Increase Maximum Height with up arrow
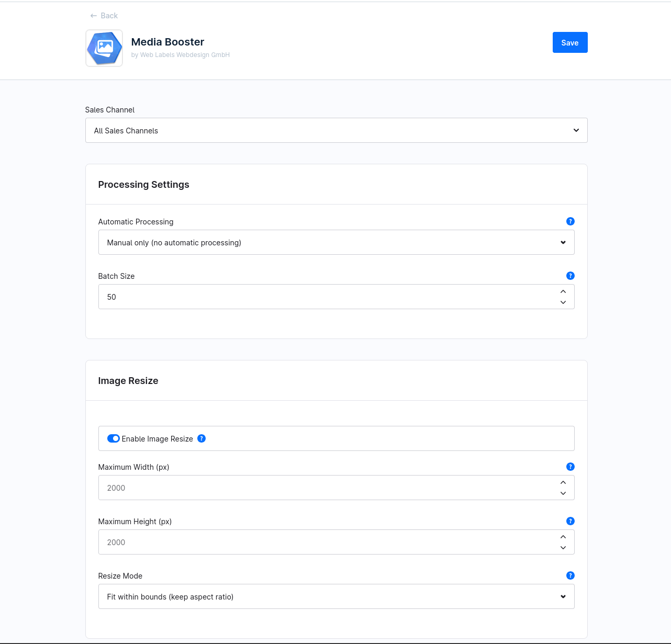The width and height of the screenshot is (671, 644). (x=563, y=537)
